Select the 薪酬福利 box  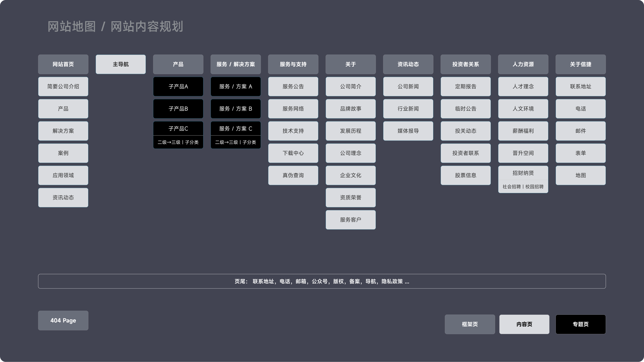(x=523, y=131)
